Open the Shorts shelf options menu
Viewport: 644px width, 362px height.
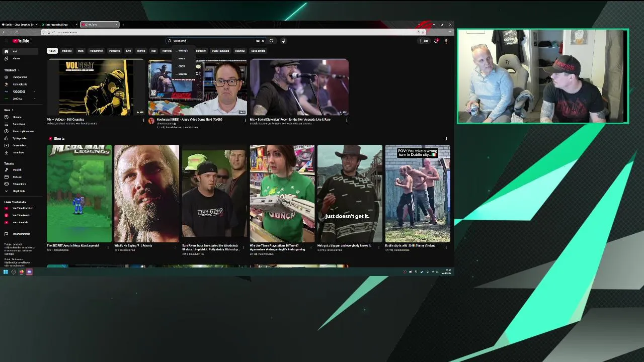pos(446,138)
